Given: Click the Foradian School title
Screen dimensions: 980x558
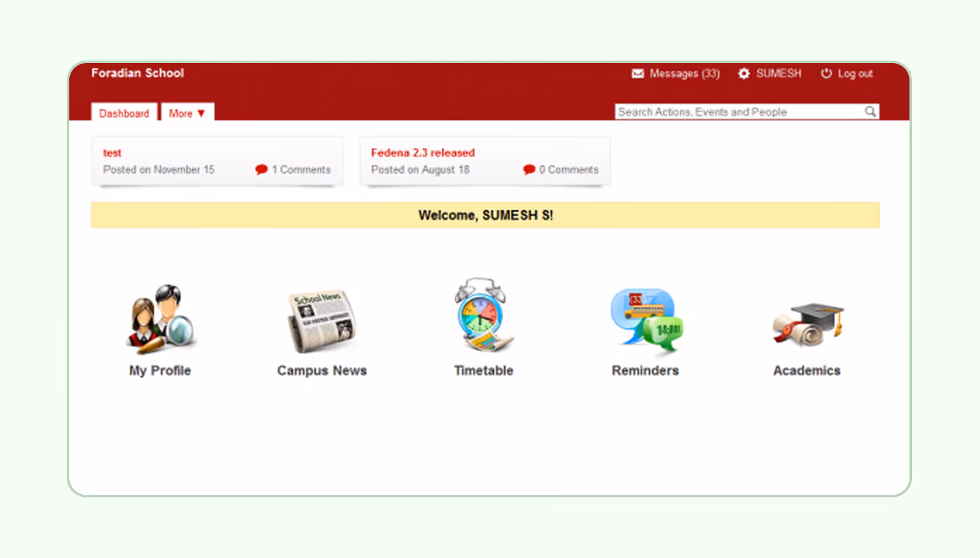Looking at the screenshot, I should coord(137,73).
